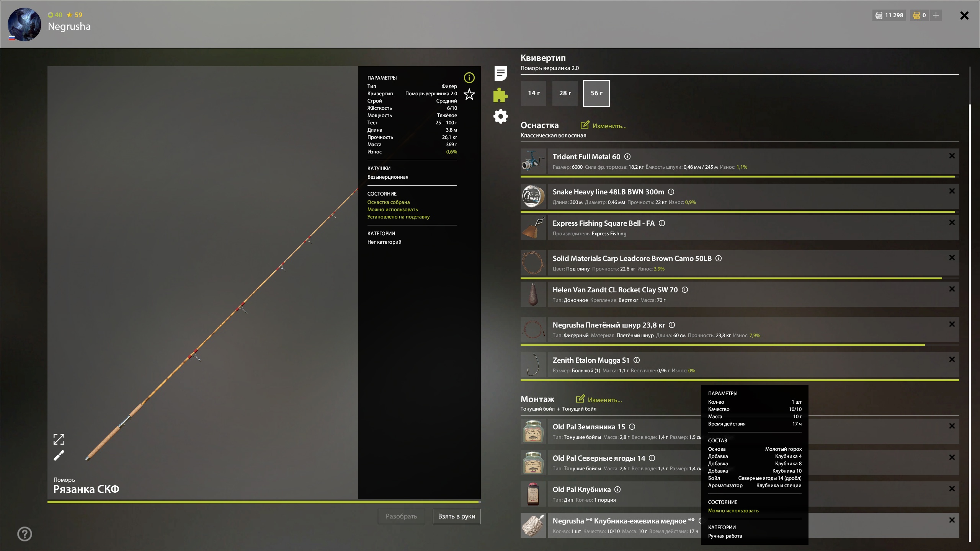Open the rod info icon in parameters

point(469,78)
